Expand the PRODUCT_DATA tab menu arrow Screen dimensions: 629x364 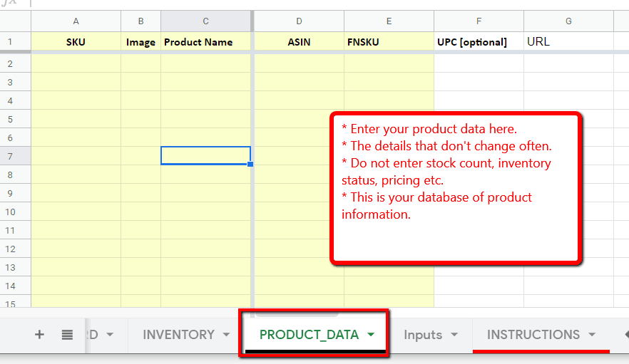point(370,335)
